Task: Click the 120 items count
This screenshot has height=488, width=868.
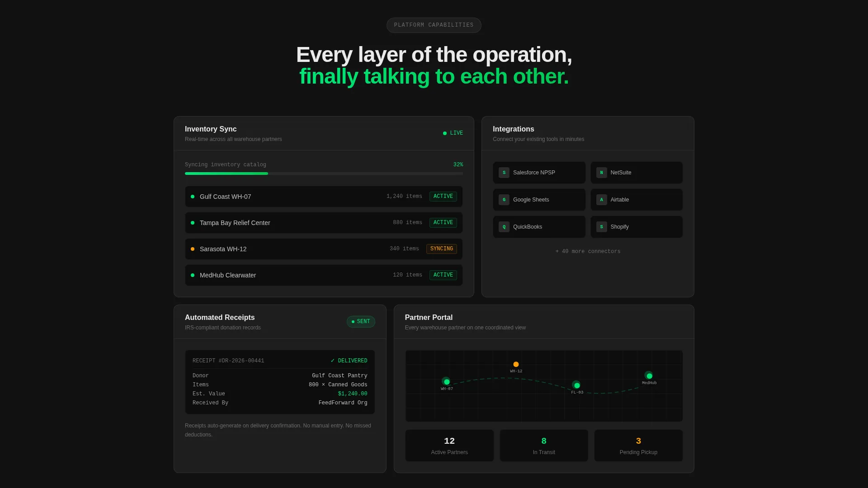Action: (407, 275)
